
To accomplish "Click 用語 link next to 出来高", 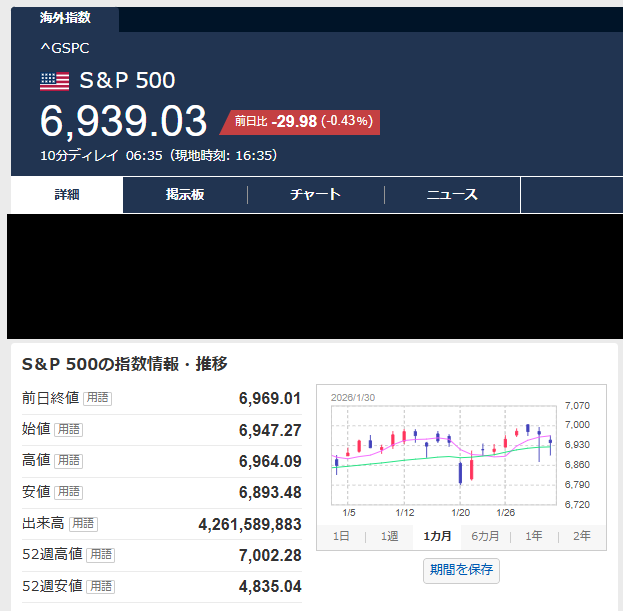I will click(83, 523).
